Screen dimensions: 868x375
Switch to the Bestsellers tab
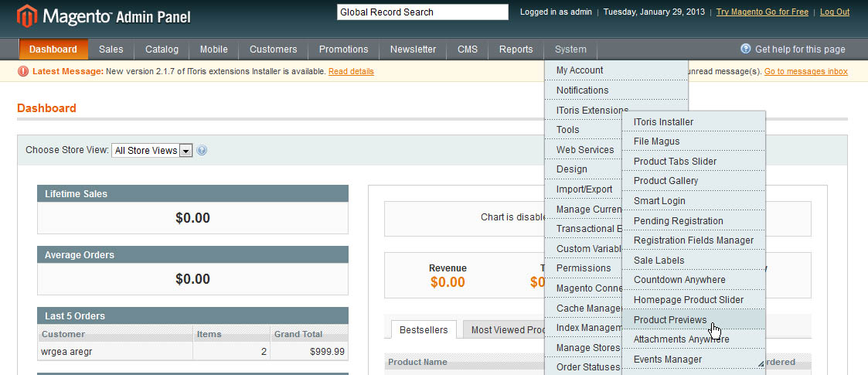coord(424,329)
